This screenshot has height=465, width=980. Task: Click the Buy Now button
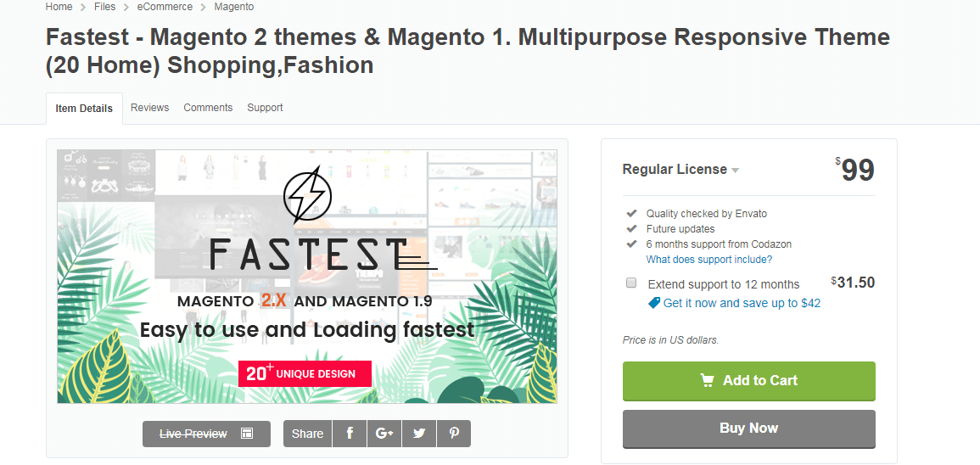[x=748, y=429]
